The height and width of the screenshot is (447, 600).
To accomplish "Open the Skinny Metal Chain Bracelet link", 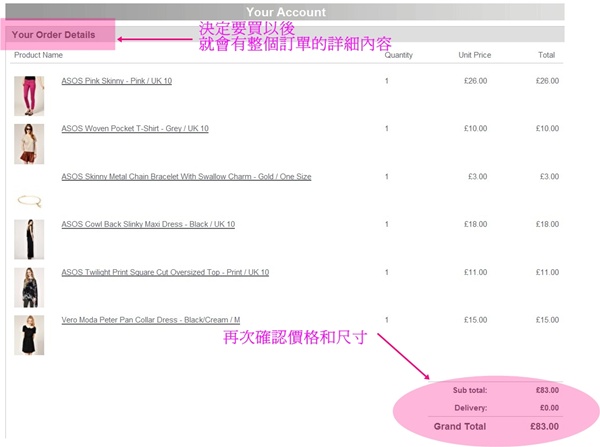I will [186, 176].
